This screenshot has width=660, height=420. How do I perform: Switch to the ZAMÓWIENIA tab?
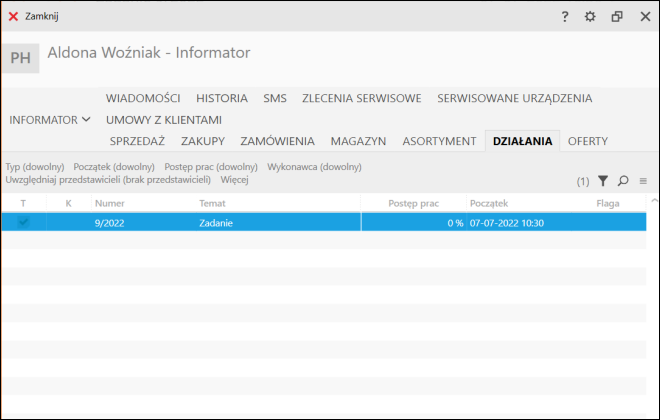(x=277, y=141)
